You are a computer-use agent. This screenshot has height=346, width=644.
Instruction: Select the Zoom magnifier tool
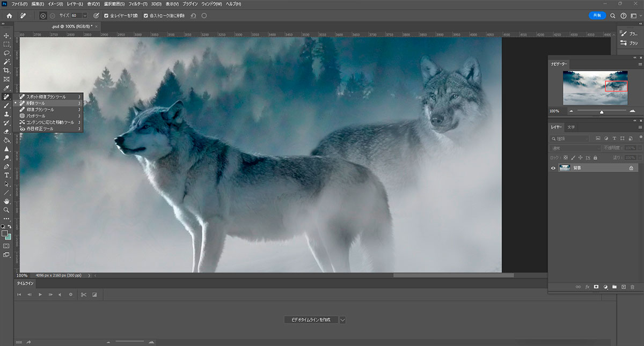[6, 210]
